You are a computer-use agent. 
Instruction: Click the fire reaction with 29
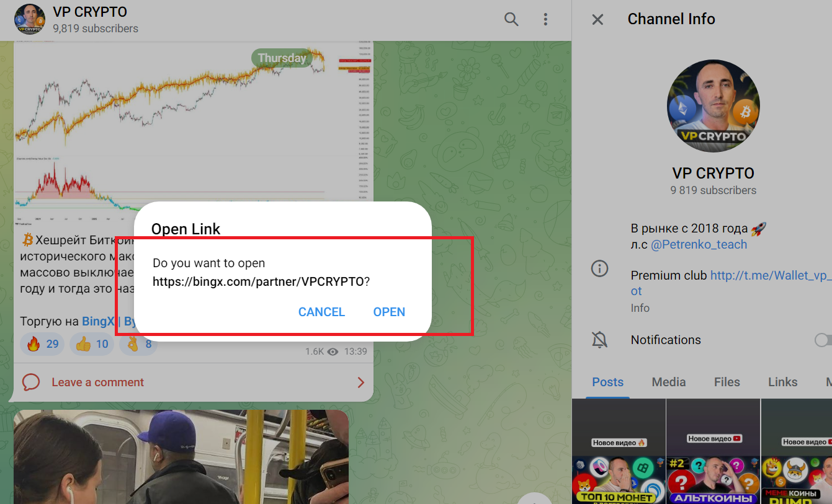pyautogui.click(x=43, y=344)
